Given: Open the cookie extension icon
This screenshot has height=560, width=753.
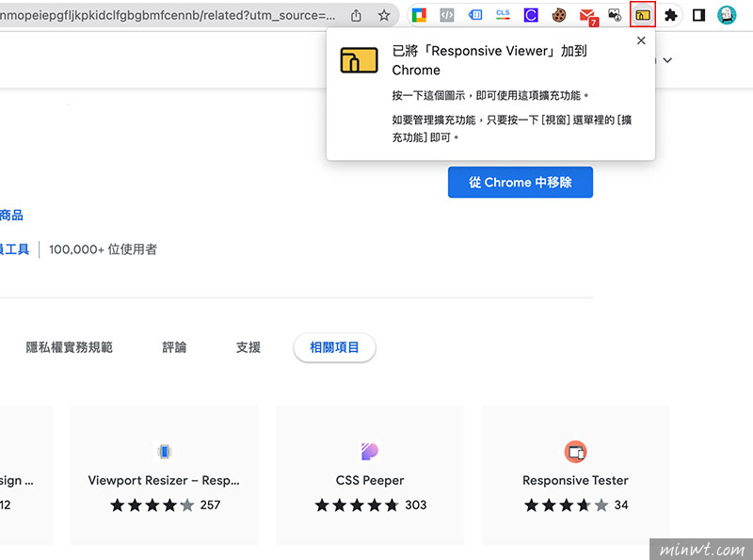Looking at the screenshot, I should [558, 15].
